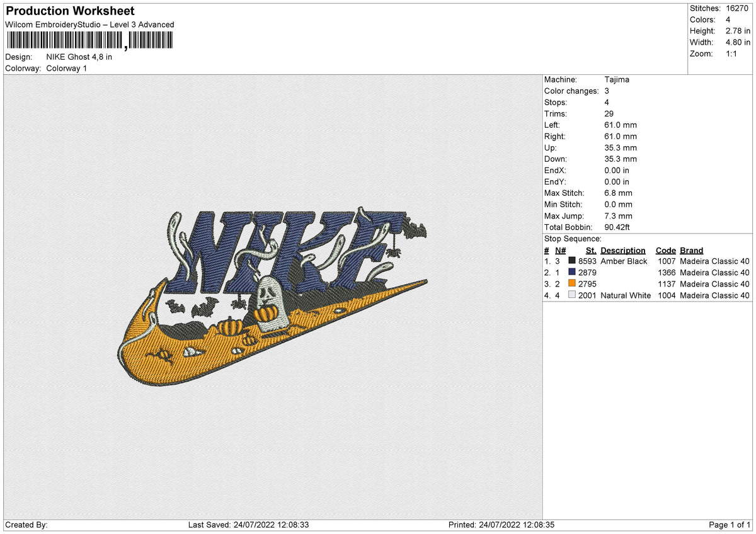Click the Amber Black color swatch
The width and height of the screenshot is (756, 534).
[572, 261]
